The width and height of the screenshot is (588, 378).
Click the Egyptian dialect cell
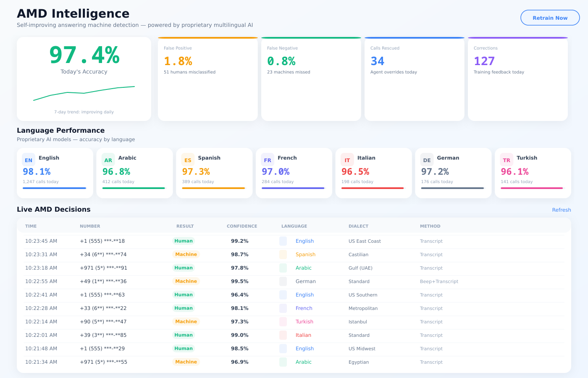[359, 362]
